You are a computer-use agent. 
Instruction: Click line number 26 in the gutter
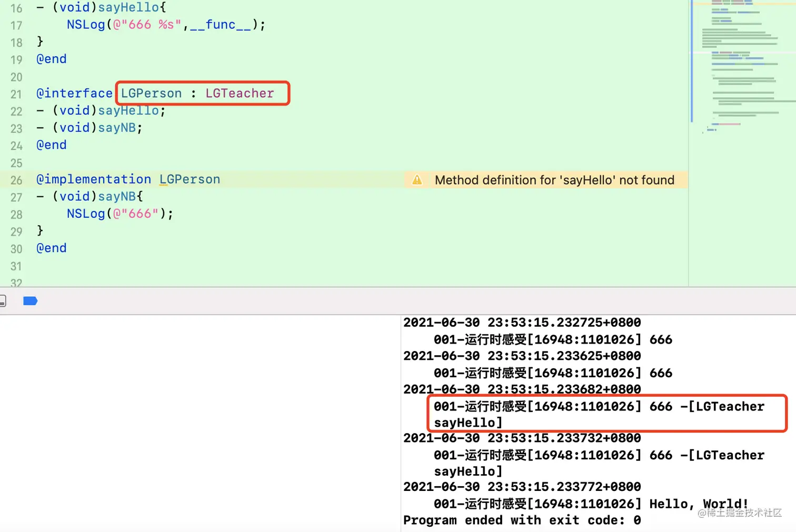[x=16, y=180]
